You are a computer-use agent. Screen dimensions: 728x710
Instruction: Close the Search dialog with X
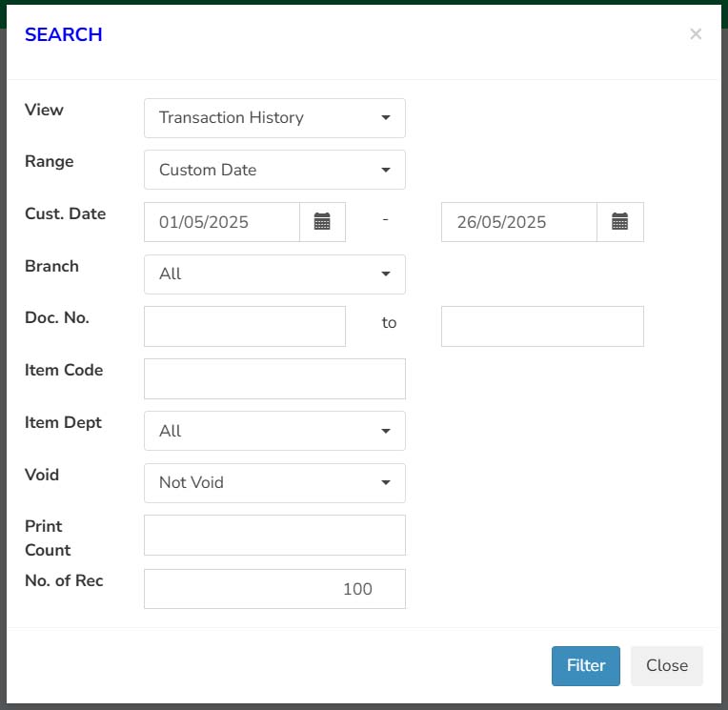696,34
